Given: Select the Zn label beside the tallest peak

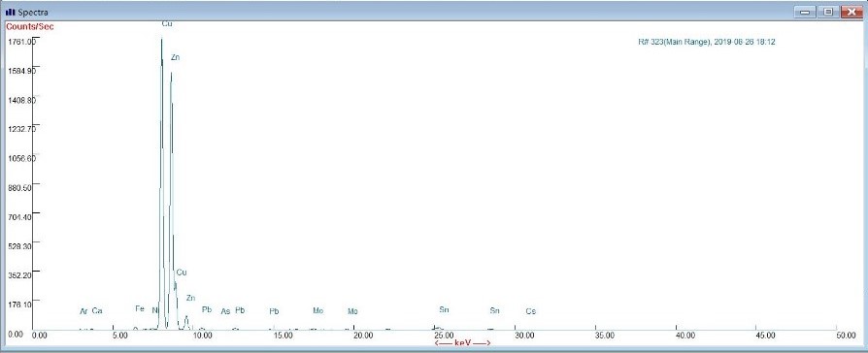Looking at the screenshot, I should tap(175, 57).
